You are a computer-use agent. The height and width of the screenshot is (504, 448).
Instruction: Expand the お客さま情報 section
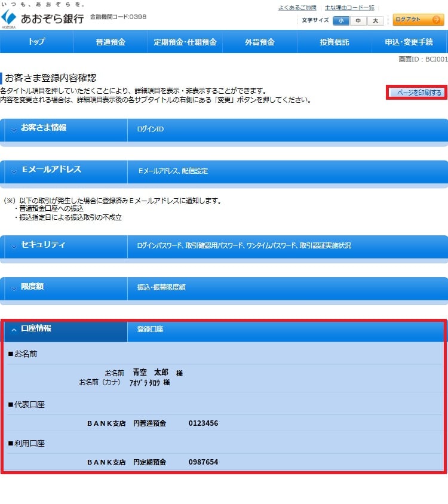[x=43, y=128]
